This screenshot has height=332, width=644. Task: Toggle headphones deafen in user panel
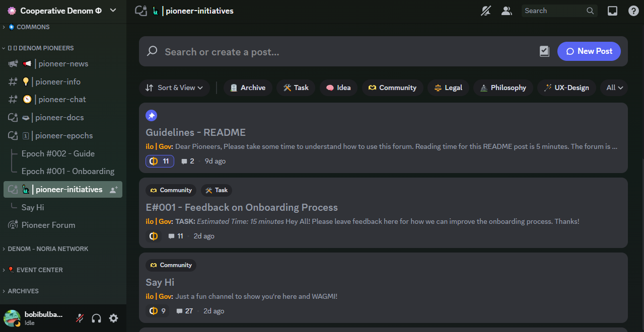point(97,318)
